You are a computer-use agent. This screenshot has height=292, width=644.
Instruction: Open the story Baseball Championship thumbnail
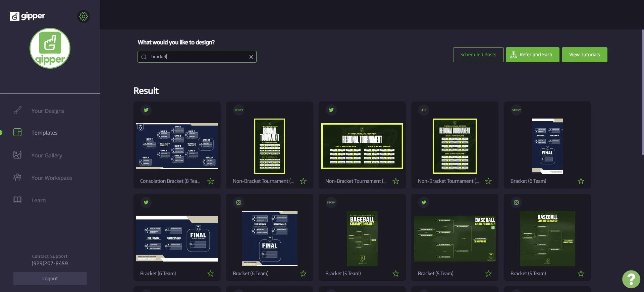coord(362,238)
